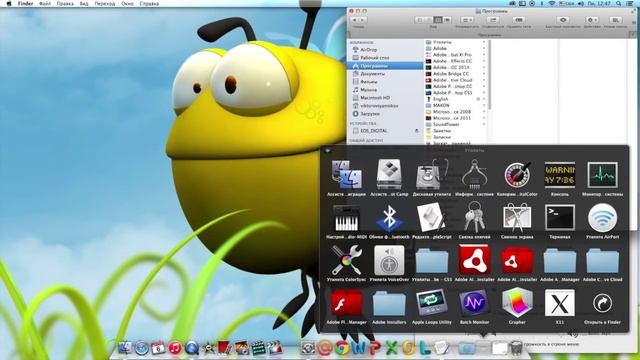The height and width of the screenshot is (360, 640).
Task: Eject the EOS_DIGITAL device
Action: click(417, 131)
